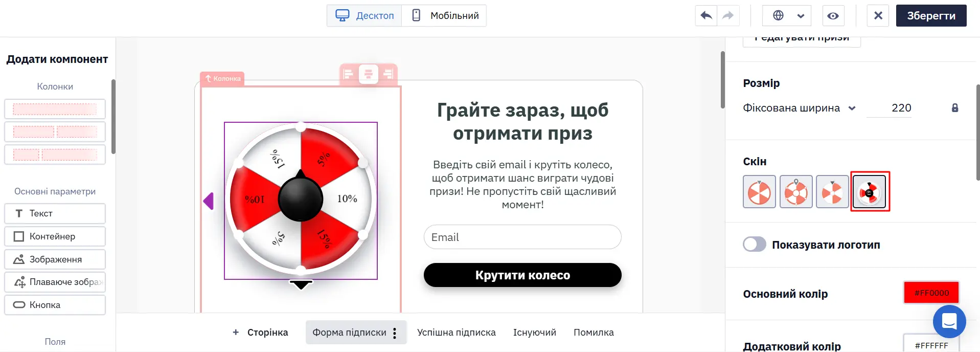The height and width of the screenshot is (352, 980).
Task: Switch to Мобільний view
Action: coord(444,15)
